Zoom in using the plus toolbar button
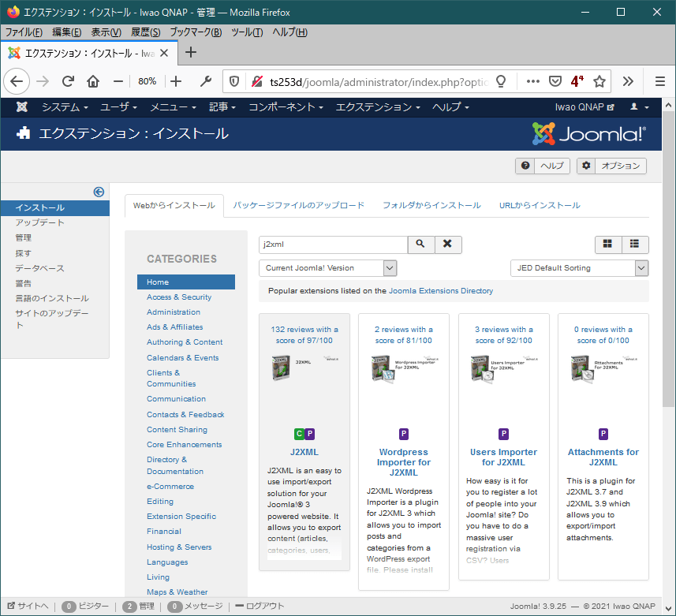Image resolution: width=676 pixels, height=616 pixels. click(x=176, y=81)
